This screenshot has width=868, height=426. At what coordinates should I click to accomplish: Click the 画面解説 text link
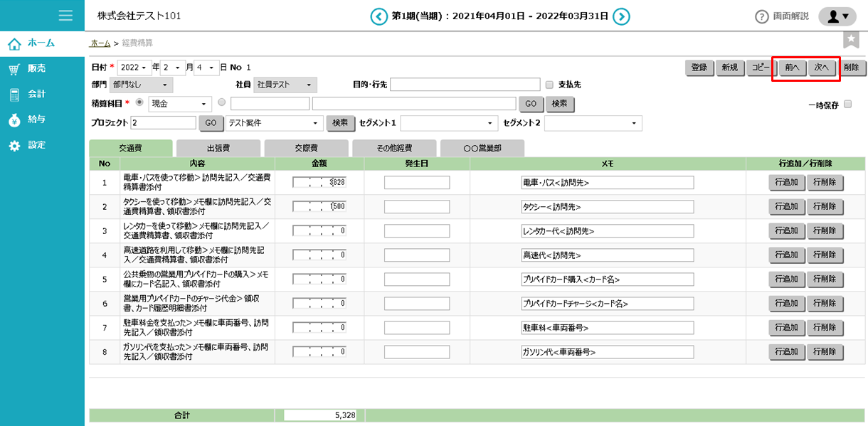(x=791, y=16)
